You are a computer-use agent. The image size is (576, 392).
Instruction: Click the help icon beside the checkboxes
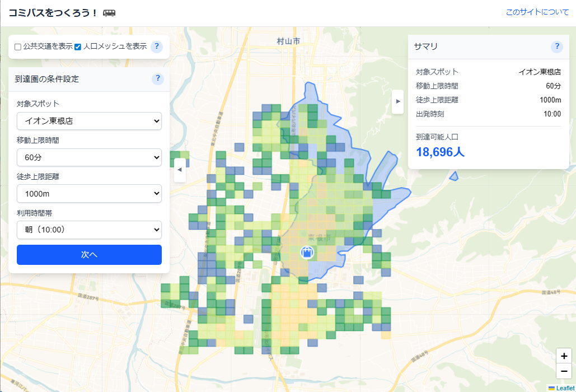[157, 46]
